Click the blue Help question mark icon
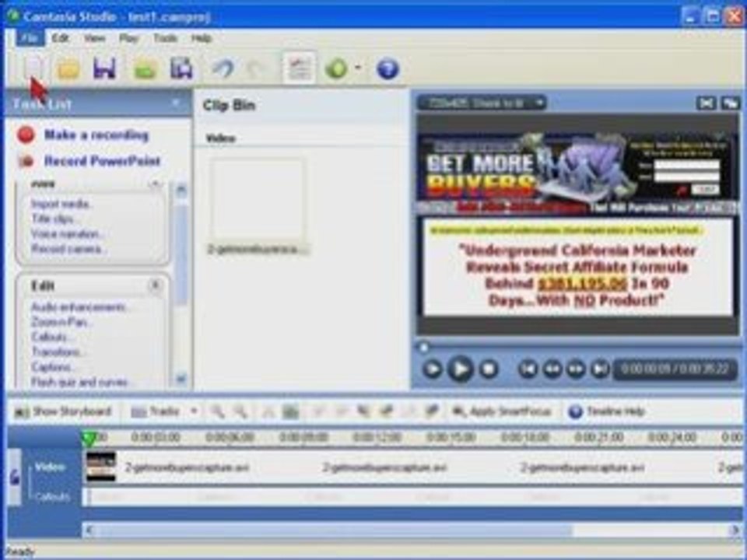This screenshot has height=560, width=747. point(388,68)
